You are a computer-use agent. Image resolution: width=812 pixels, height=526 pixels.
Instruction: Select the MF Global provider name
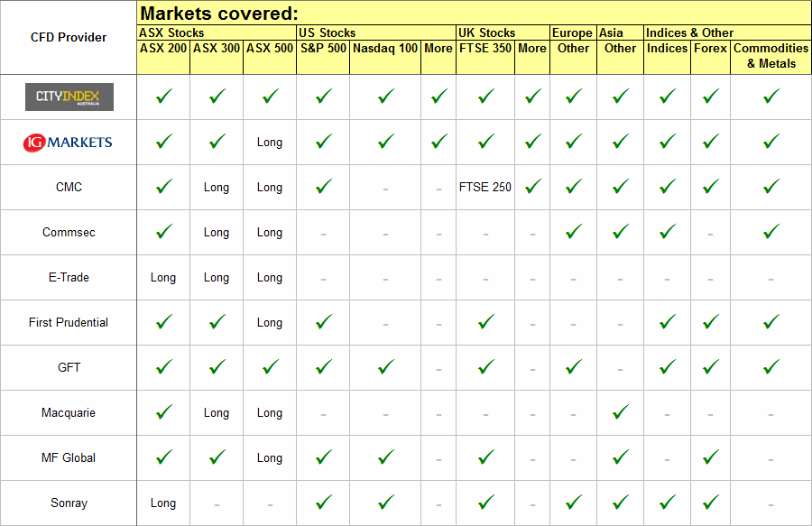click(69, 457)
